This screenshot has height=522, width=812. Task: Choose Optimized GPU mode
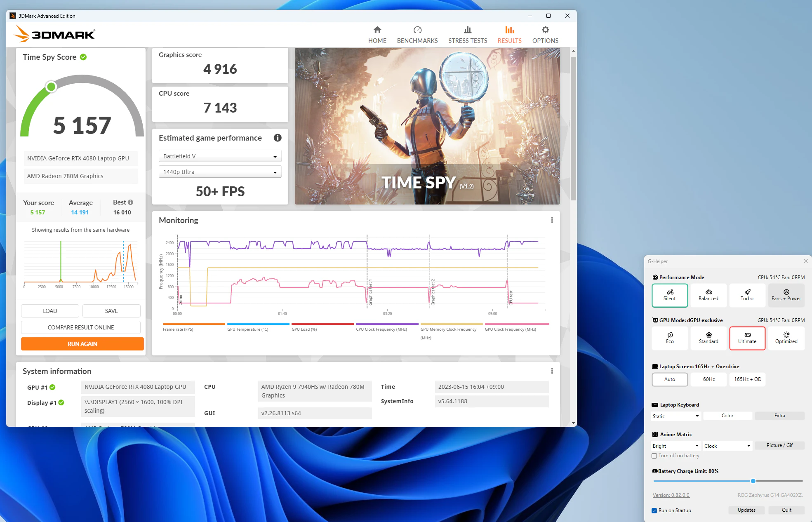click(x=786, y=338)
